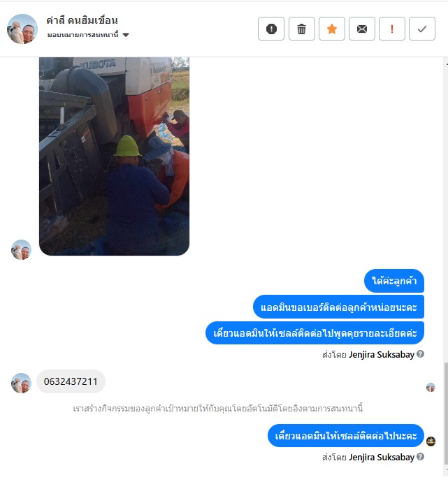Click the message ได้ค่ะลูกค้า bubble
The image size is (448, 482).
394,281
